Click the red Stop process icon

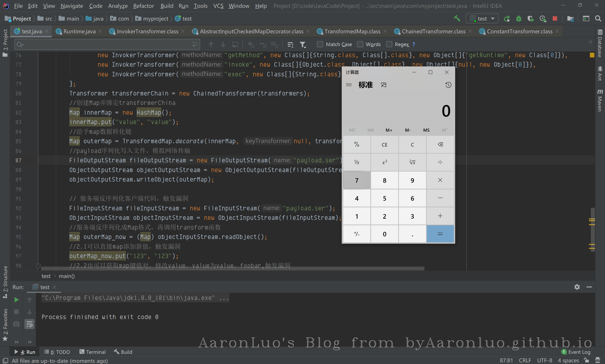[555, 19]
